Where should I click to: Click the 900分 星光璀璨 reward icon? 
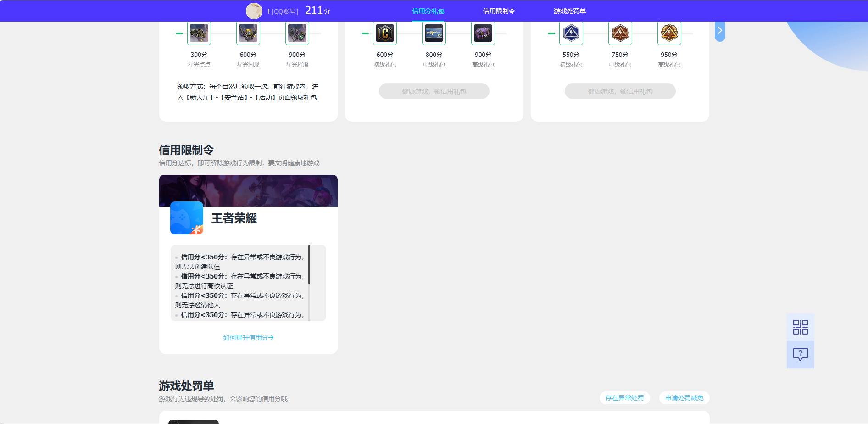[x=297, y=33]
